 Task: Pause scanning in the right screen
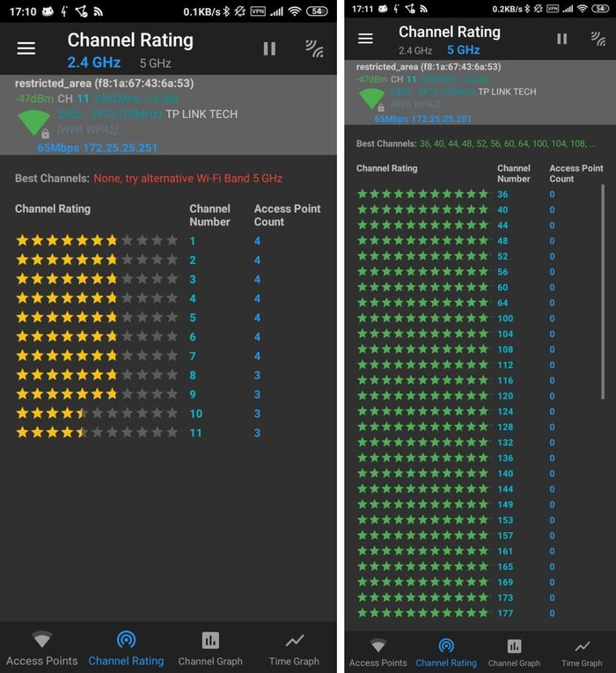click(562, 39)
